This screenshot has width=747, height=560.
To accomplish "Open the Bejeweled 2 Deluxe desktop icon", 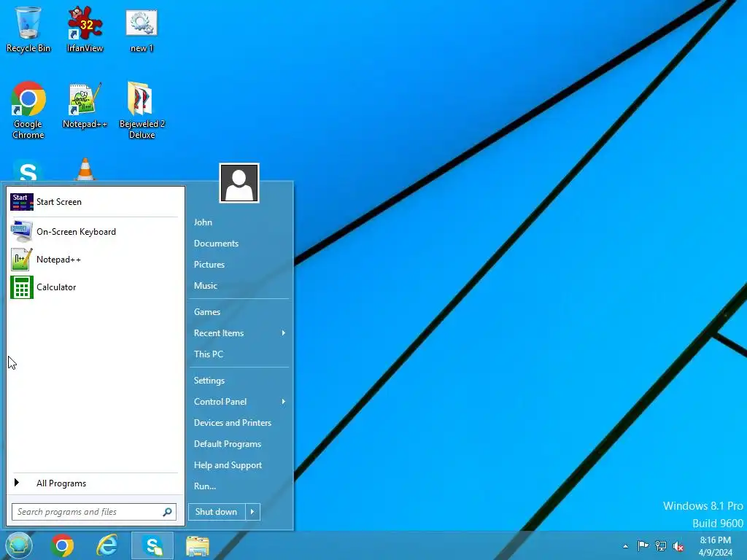I will click(142, 111).
